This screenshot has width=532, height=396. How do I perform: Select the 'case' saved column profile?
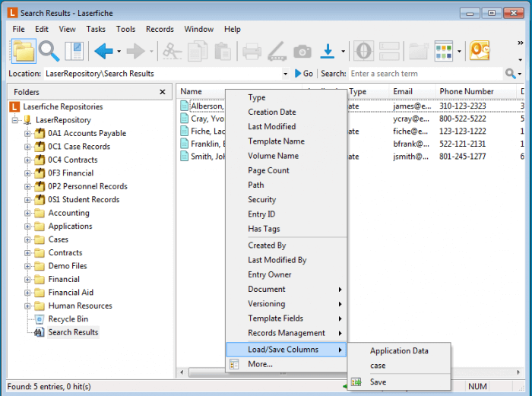[399, 366]
